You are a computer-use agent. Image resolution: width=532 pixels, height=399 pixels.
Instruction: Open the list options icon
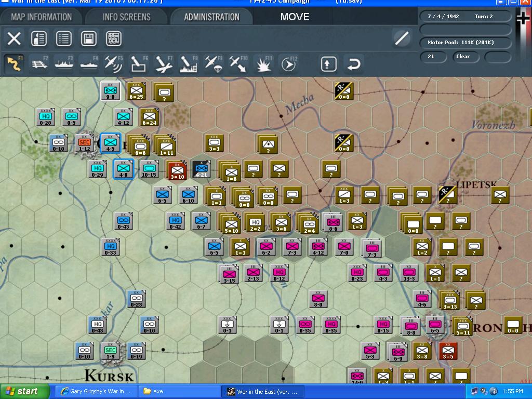pos(64,38)
